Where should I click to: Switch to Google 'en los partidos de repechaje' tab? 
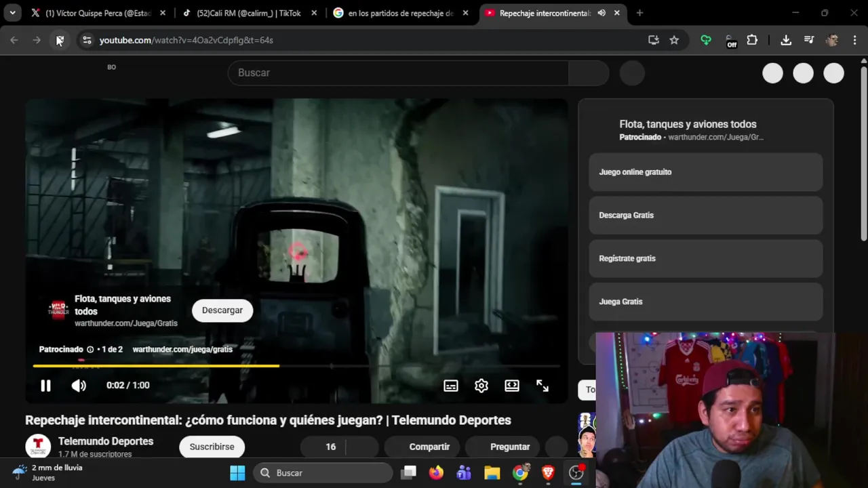point(400,13)
